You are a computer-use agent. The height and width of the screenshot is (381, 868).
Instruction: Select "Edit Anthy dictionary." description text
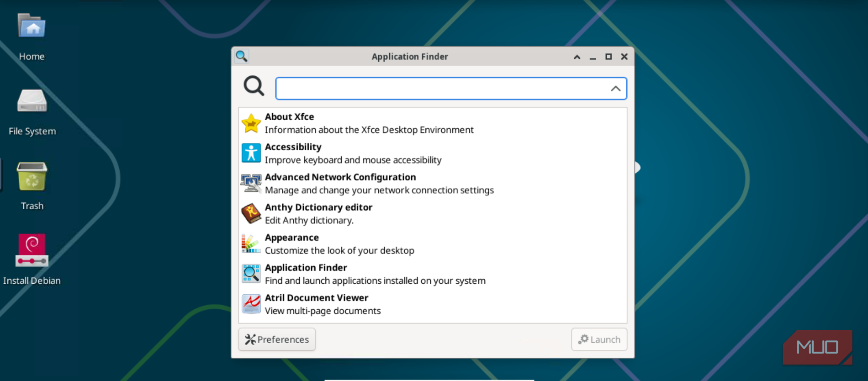coord(309,221)
